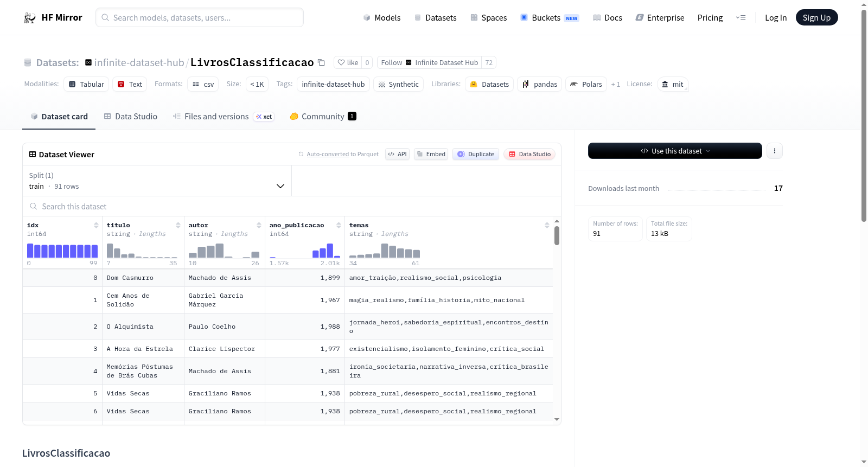Select the Polars library tag
This screenshot has width=868, height=467.
(x=586, y=84)
